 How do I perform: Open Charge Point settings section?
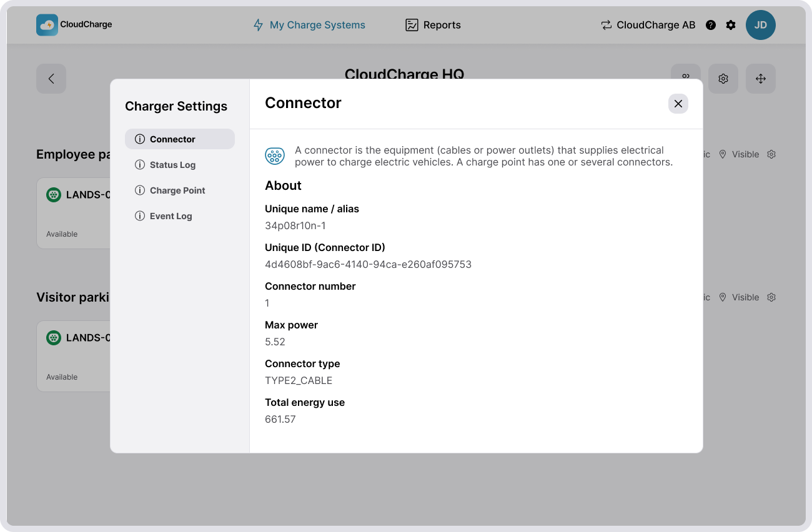point(180,190)
